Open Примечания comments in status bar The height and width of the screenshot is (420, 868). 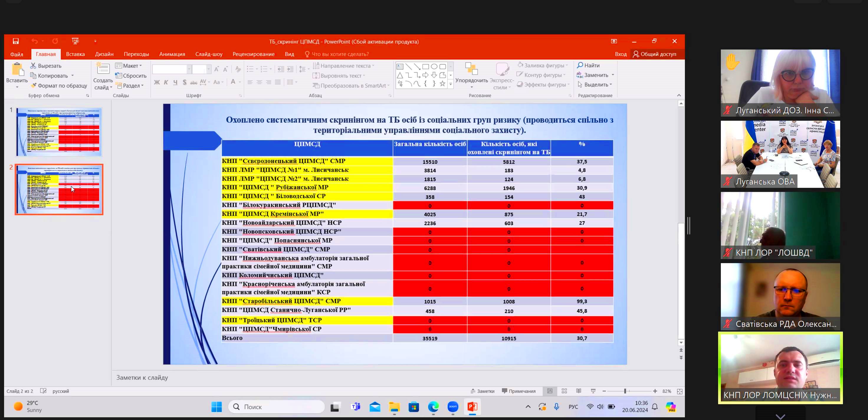(x=518, y=391)
